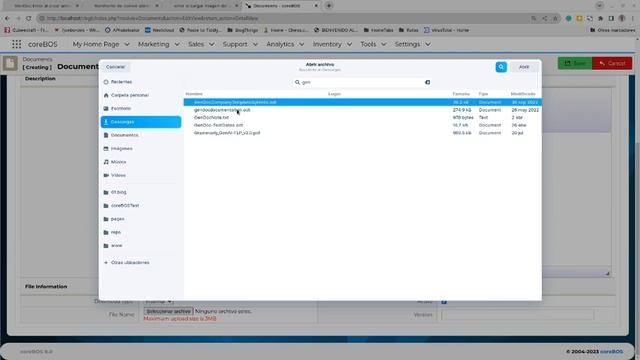The image size is (640, 360).
Task: Open Escritorio in the sidebar
Action: click(x=141, y=109)
